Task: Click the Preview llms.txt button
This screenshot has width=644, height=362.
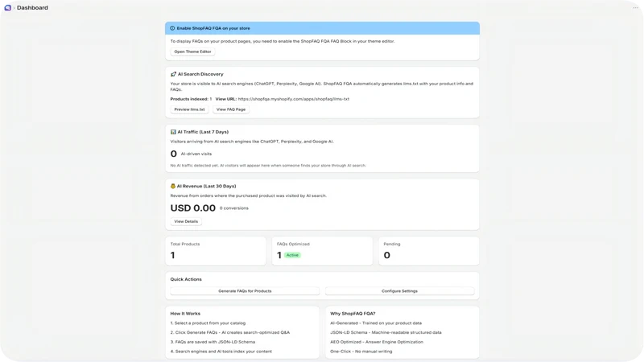Action: click(189, 109)
